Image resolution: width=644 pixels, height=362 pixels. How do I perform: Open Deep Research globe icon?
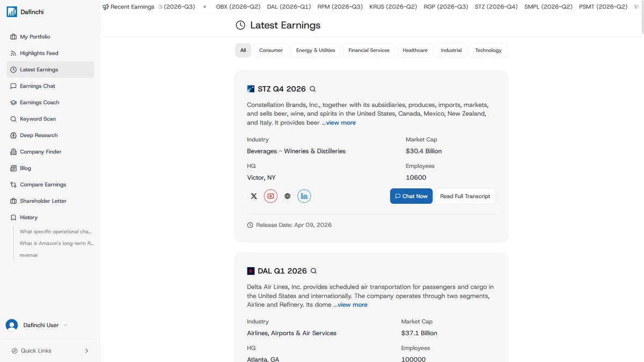click(13, 135)
